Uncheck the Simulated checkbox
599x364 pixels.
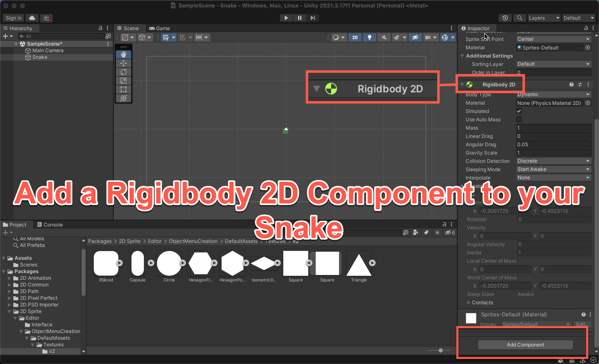[519, 111]
